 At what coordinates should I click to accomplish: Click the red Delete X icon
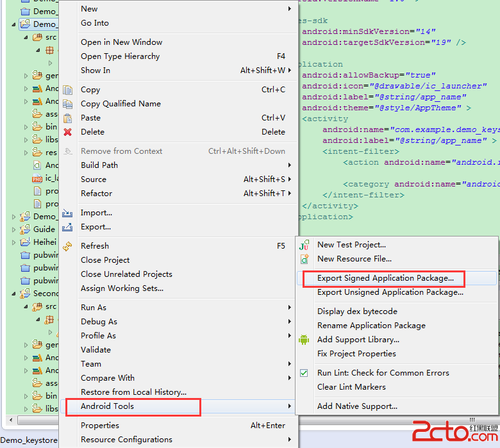[x=67, y=132]
